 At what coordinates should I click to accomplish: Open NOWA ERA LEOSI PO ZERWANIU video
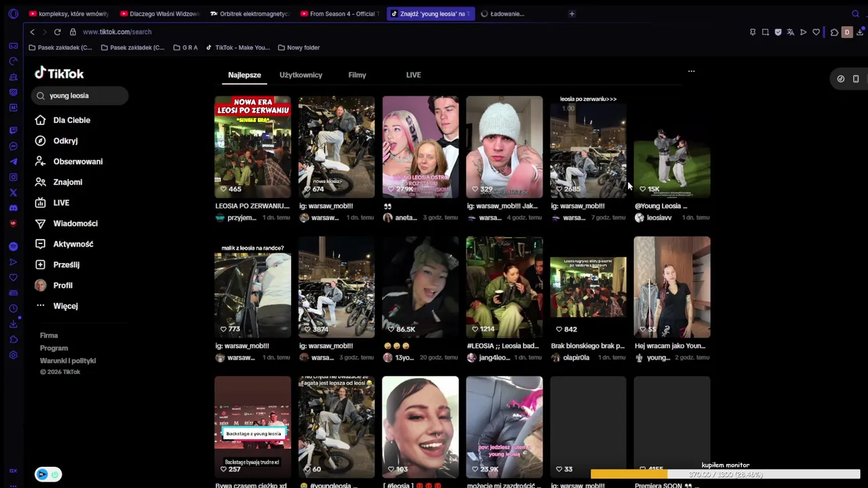pyautogui.click(x=252, y=147)
